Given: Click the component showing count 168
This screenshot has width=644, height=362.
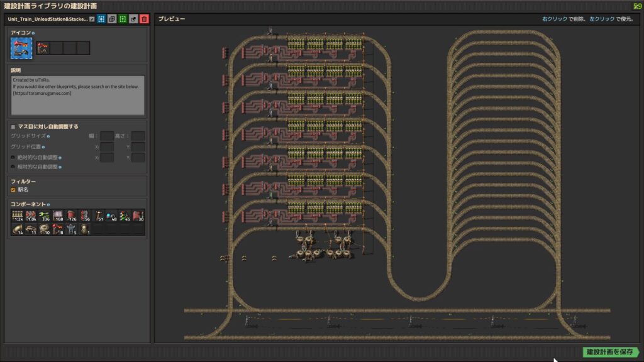Looking at the screenshot, I should (58, 216).
